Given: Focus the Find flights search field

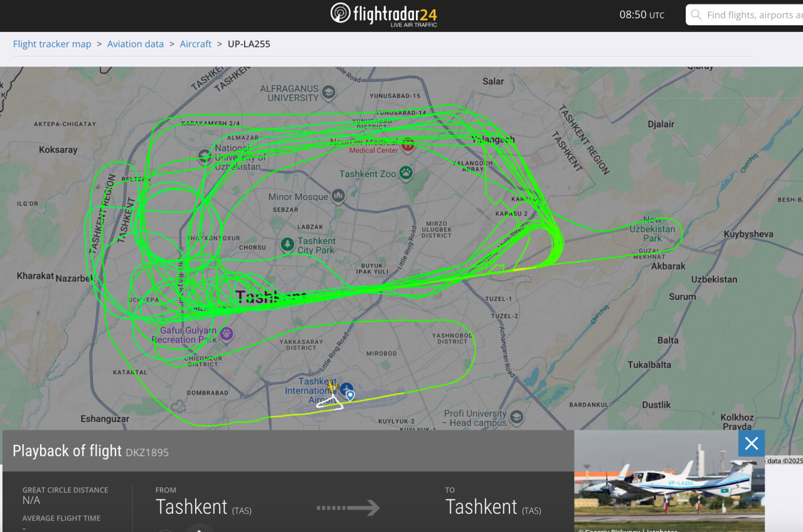Looking at the screenshot, I should pyautogui.click(x=744, y=14).
